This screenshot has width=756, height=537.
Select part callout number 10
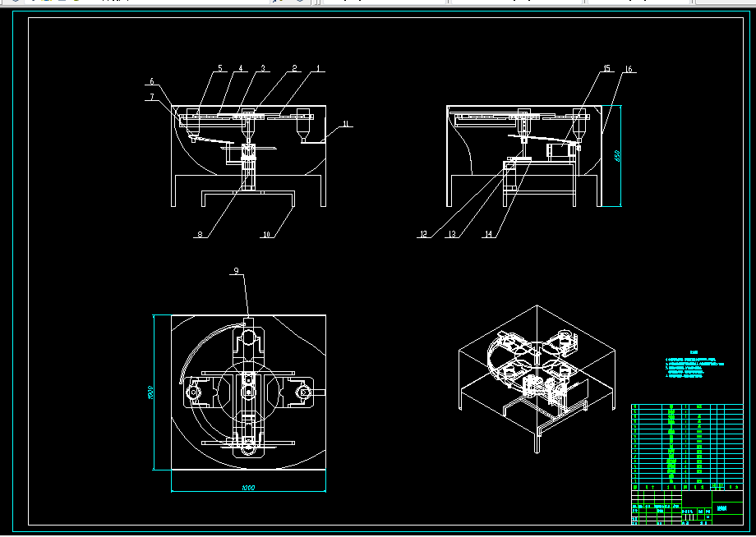coord(266,235)
